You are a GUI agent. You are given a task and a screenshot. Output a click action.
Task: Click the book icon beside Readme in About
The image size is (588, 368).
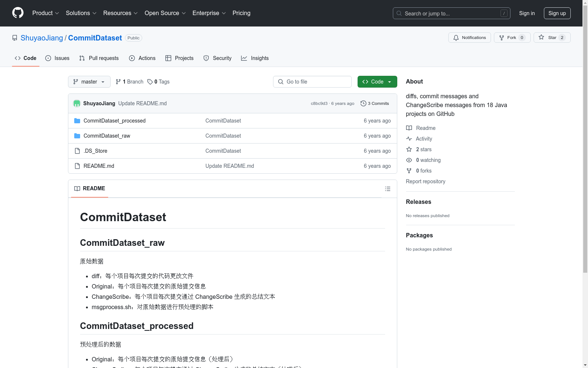tap(409, 128)
